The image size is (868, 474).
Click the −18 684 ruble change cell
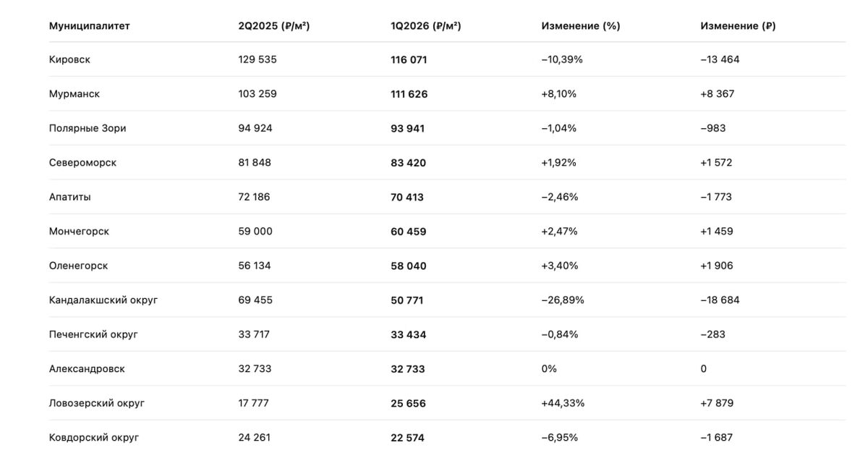[720, 300]
